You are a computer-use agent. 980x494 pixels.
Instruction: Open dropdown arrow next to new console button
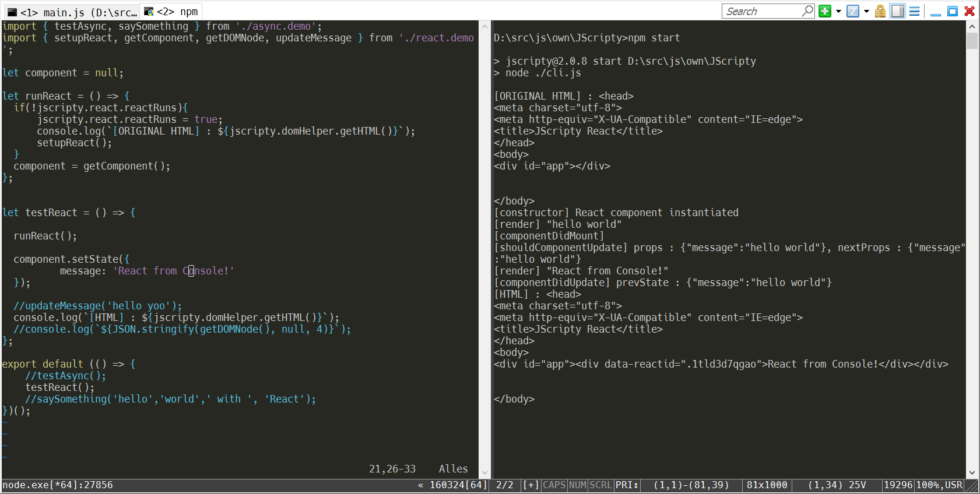[838, 11]
